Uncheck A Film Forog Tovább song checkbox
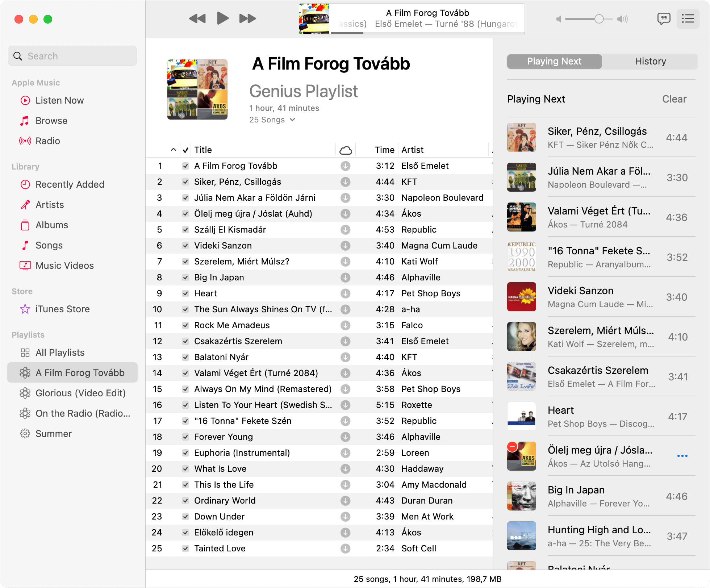 tap(185, 166)
